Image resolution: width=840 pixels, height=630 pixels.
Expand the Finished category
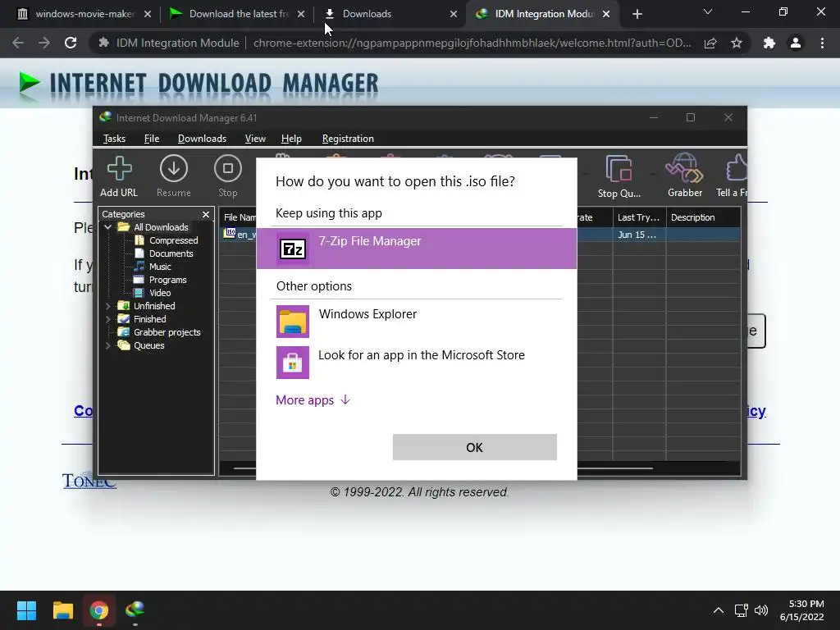(x=107, y=319)
